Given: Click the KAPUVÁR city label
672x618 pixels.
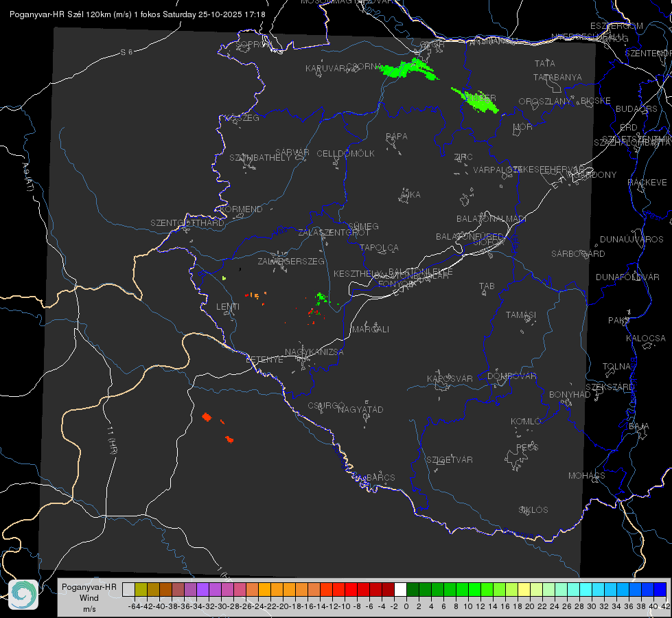Looking at the screenshot, I should 326,69.
